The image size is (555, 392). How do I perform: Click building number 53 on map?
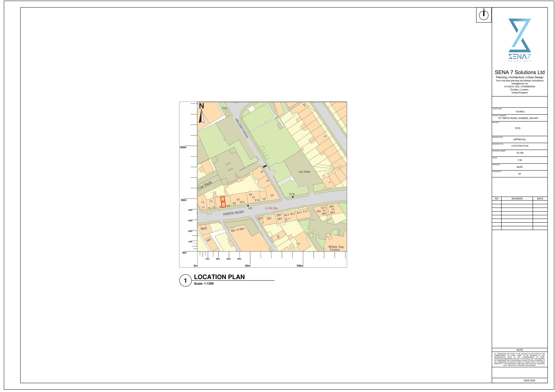[x=272, y=195]
